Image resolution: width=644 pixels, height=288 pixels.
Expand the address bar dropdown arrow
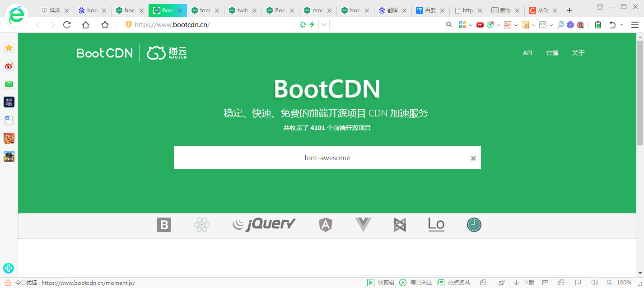(x=324, y=25)
